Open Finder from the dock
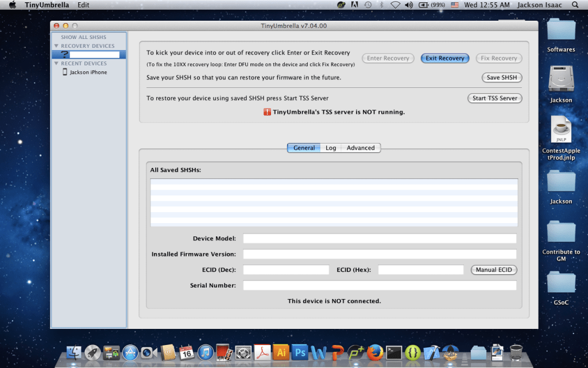Screen dimensions: 588x368 (x=73, y=352)
